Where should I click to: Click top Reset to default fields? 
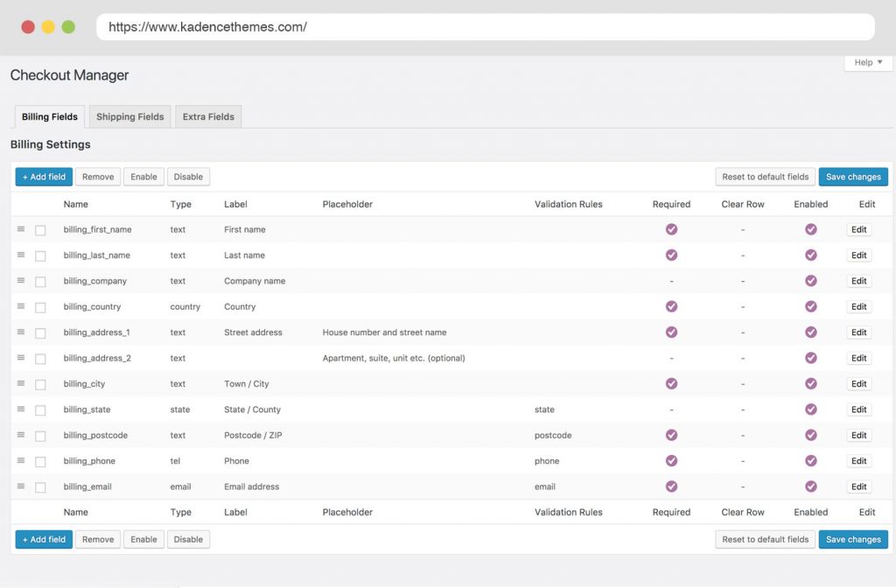(x=765, y=177)
